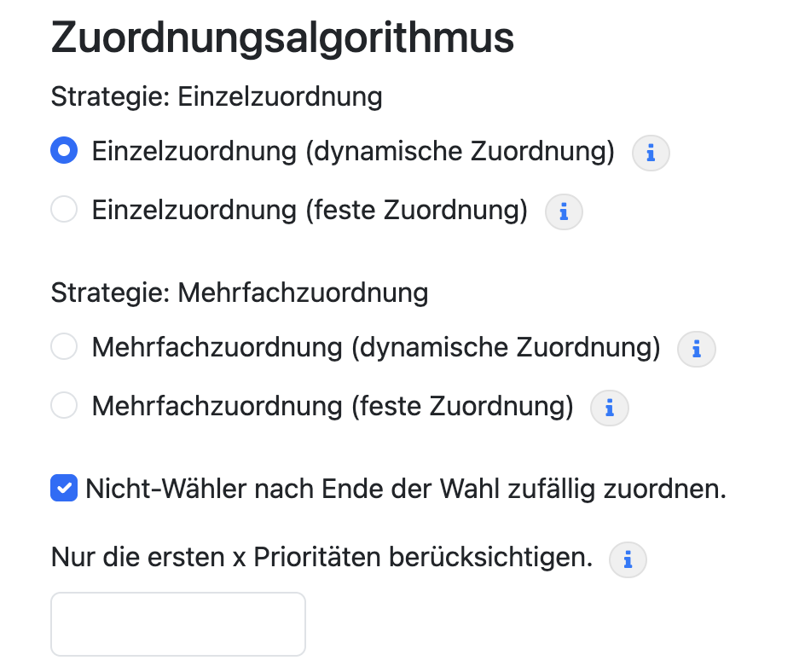
Task: Click Strategie: Einzelzuordnung section heading
Action: (217, 96)
